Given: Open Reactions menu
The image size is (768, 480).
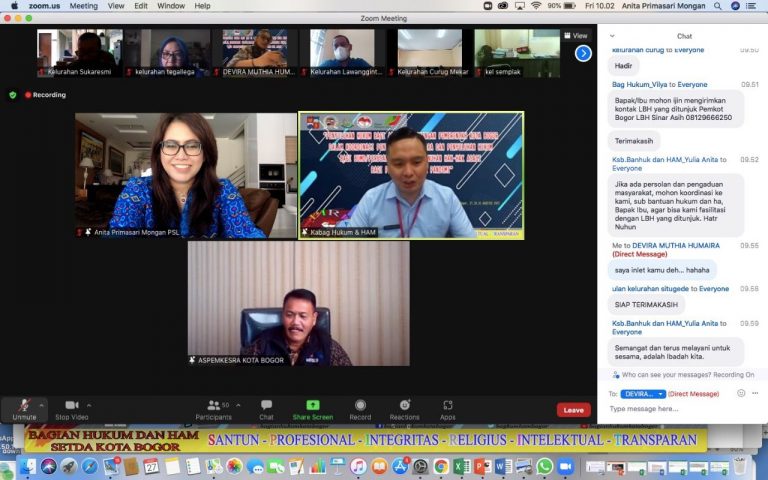Looking at the screenshot, I should [405, 409].
